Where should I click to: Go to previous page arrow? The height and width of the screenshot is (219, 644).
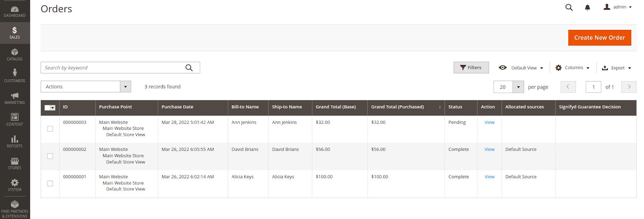tap(568, 87)
